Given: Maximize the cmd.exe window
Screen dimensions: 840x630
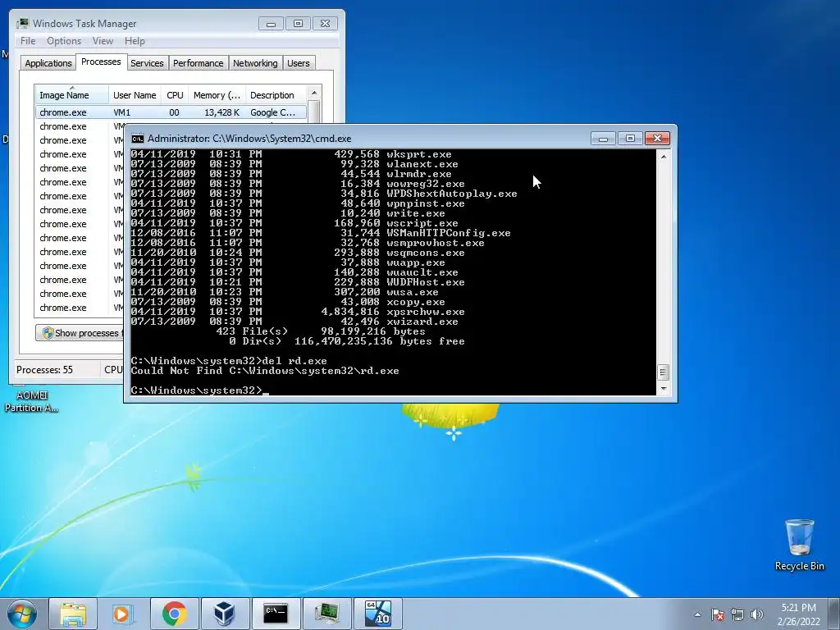Looking at the screenshot, I should coord(630,139).
